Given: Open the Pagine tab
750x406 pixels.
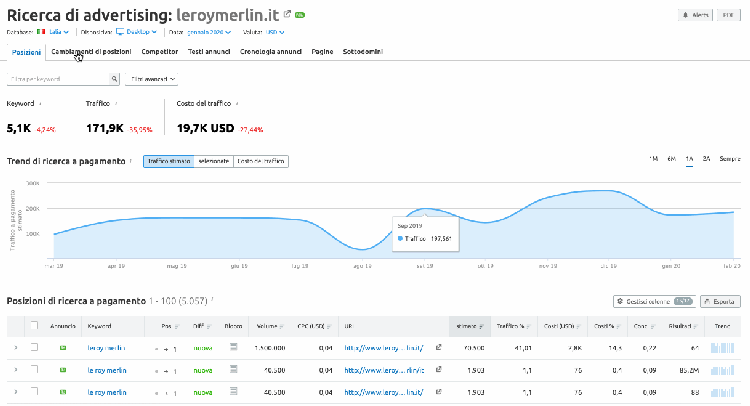Looking at the screenshot, I should [x=322, y=52].
